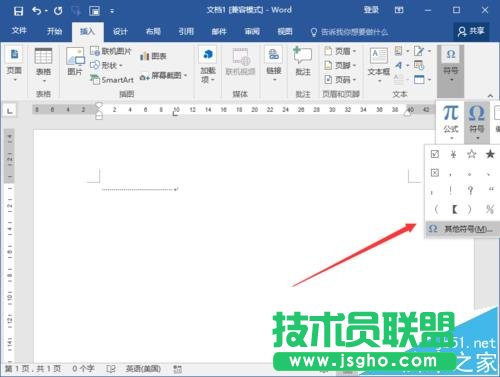Click the 联机视频 online video icon
This screenshot has width=500, height=377.
click(x=240, y=62)
